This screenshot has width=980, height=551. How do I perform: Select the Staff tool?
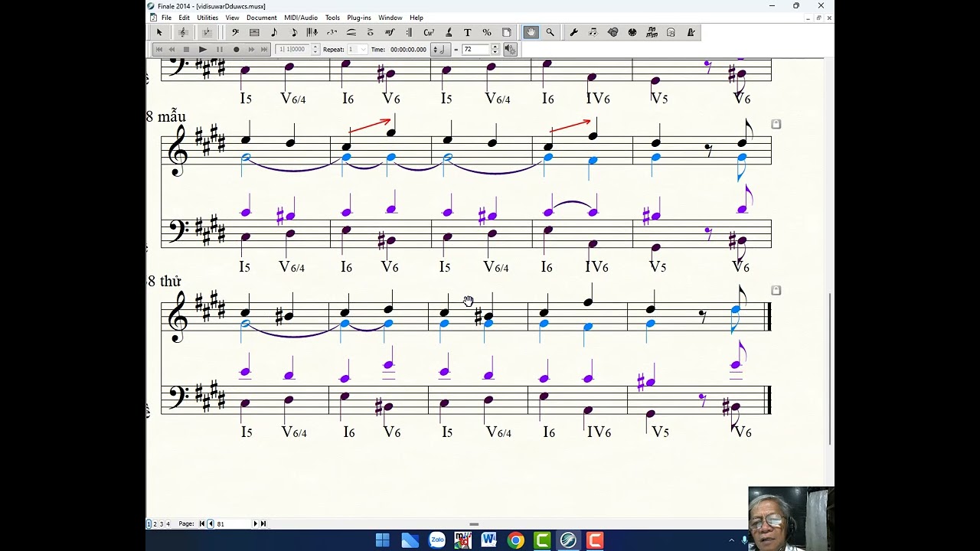coord(183,32)
